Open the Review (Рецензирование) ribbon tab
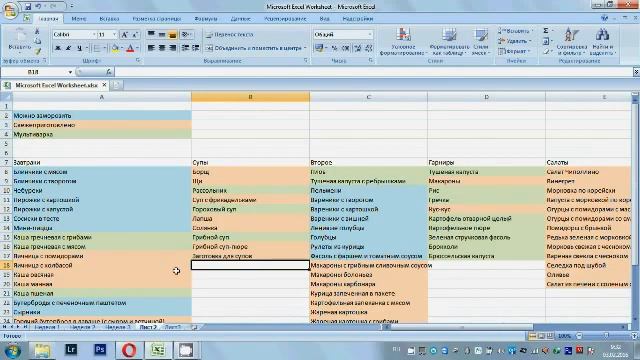Viewport: 640px width, 360px height. [285, 19]
